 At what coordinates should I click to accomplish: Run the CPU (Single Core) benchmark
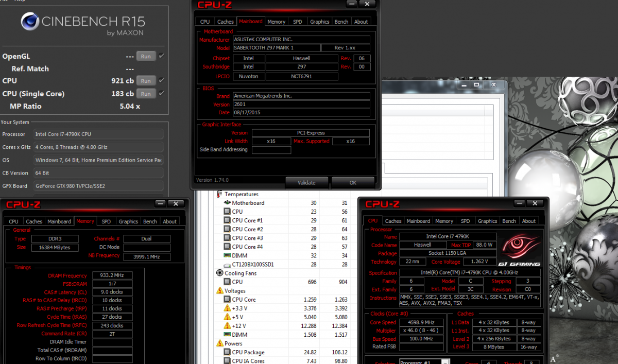[x=146, y=94]
